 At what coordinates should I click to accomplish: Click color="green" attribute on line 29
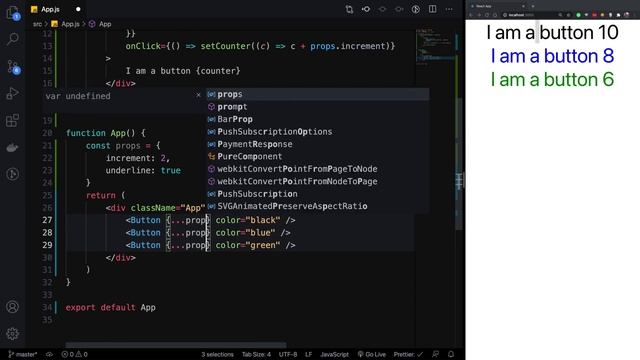click(248, 245)
